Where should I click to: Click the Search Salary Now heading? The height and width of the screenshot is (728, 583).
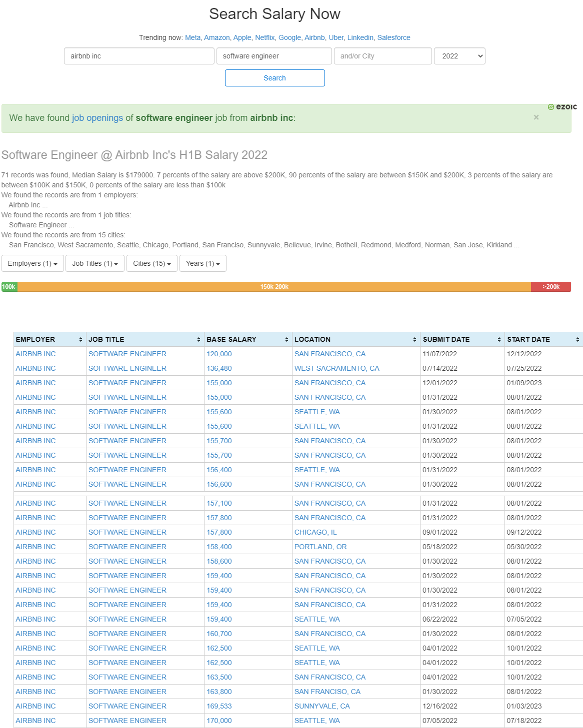click(274, 14)
